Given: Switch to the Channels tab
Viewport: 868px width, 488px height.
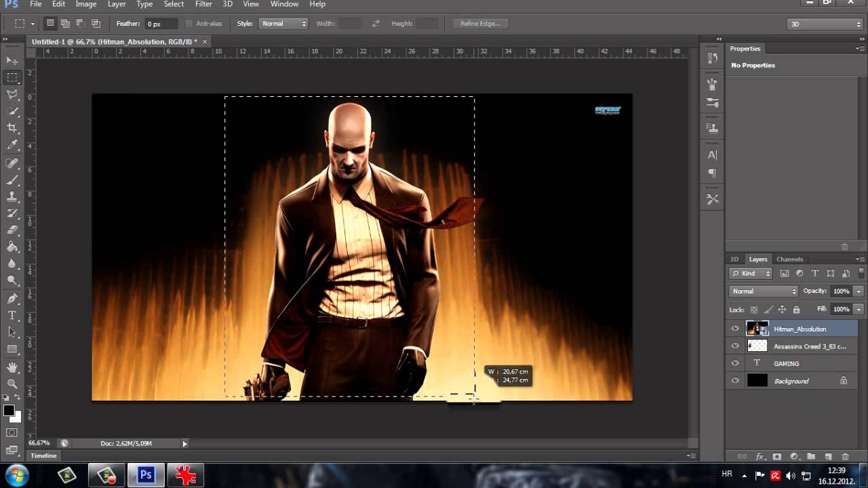Looking at the screenshot, I should tap(789, 259).
